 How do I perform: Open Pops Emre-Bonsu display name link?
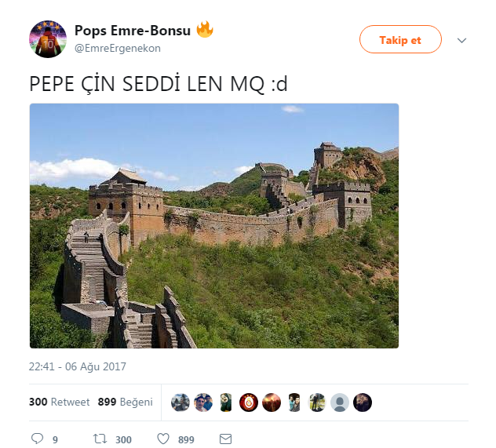(133, 31)
